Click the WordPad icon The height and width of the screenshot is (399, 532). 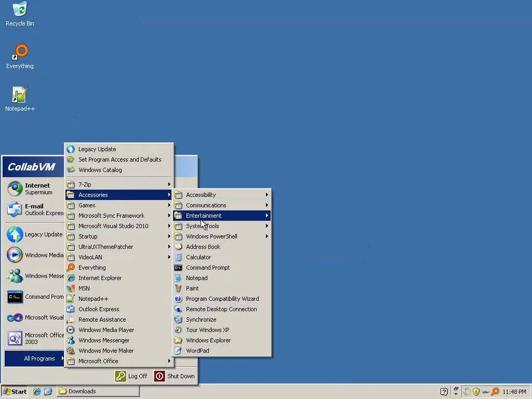pos(178,351)
